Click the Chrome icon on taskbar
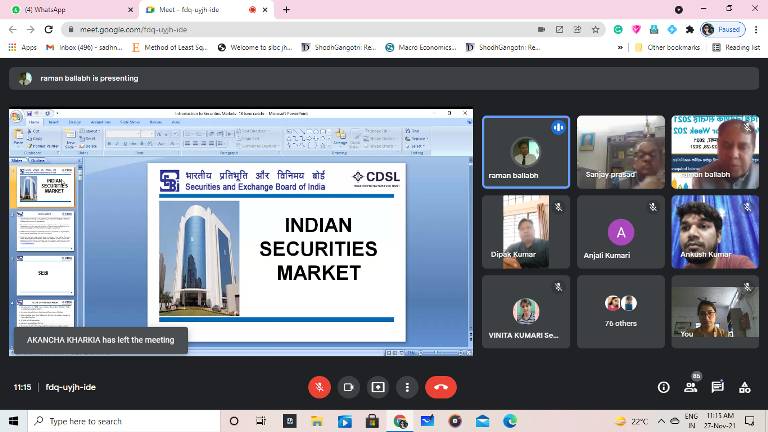Screen dimensions: 768x432 [x=400, y=421]
